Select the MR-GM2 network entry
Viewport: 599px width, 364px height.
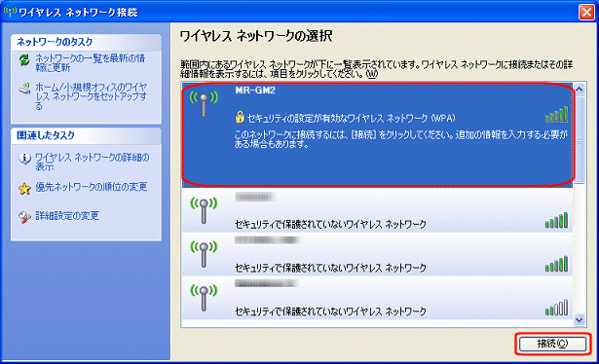click(378, 135)
